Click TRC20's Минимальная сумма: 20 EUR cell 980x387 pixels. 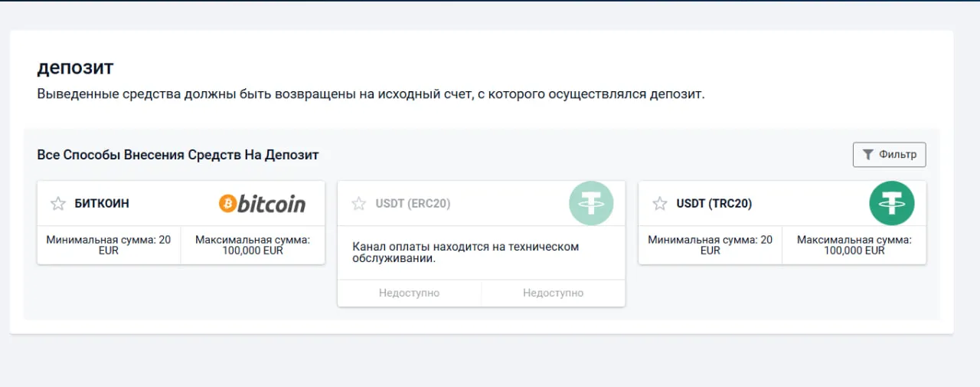coord(710,245)
